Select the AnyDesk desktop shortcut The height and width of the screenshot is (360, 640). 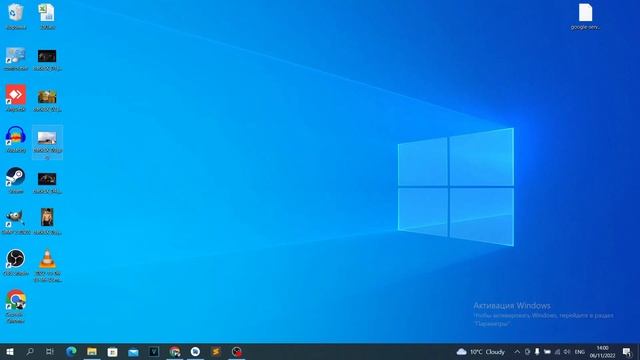[x=16, y=98]
